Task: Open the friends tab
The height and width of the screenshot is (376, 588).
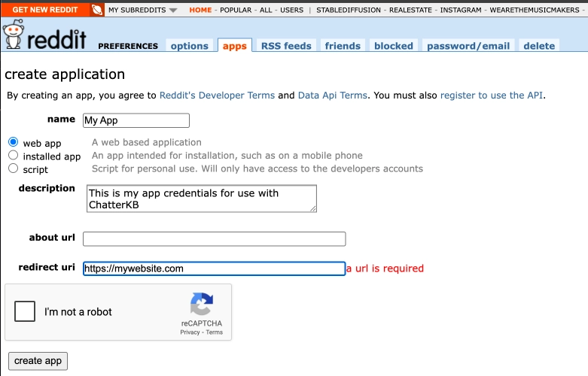Action: (343, 46)
